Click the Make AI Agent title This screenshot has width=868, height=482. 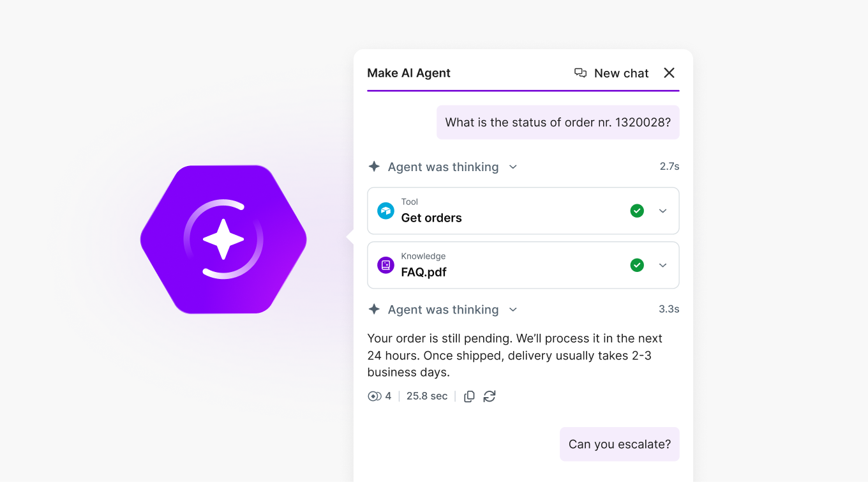tap(409, 73)
